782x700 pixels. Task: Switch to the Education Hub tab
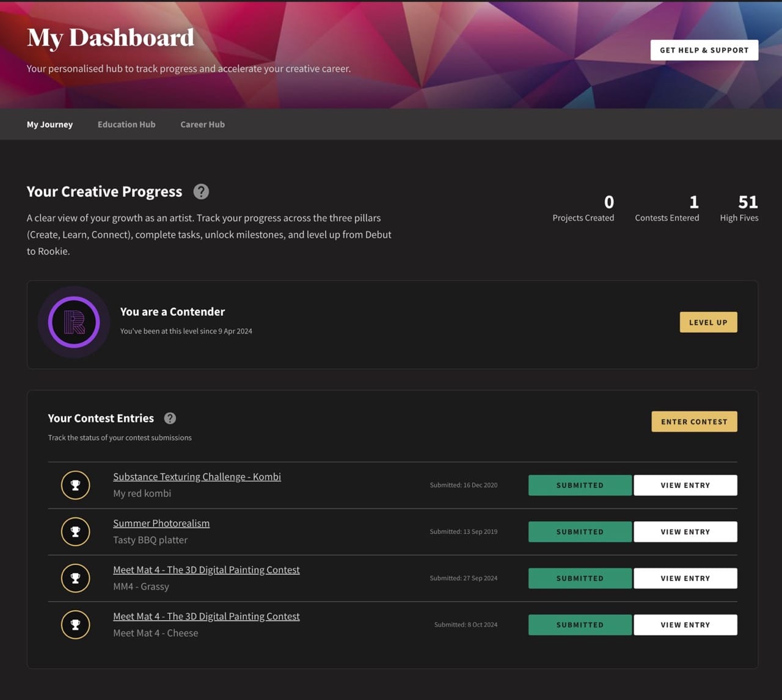pos(126,125)
